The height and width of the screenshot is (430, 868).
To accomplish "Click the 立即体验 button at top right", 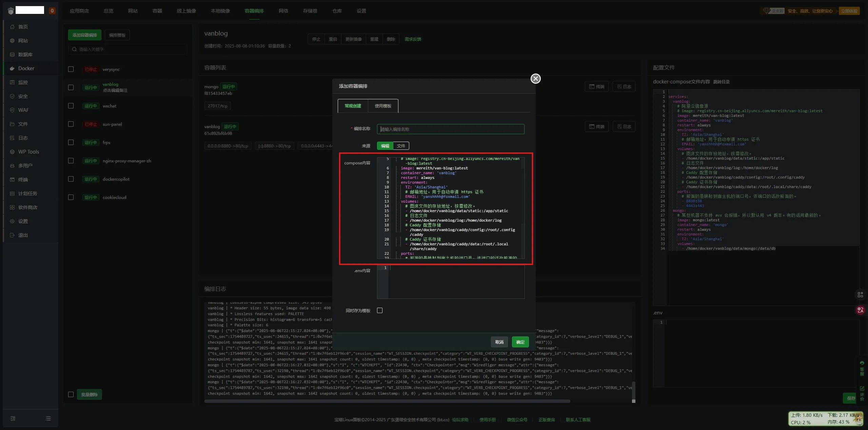I will (849, 11).
